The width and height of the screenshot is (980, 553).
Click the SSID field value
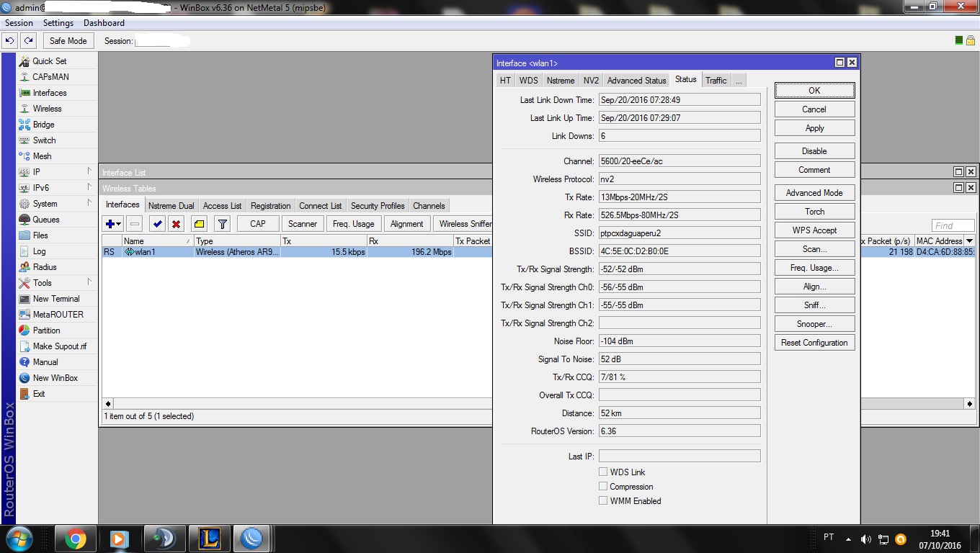680,233
